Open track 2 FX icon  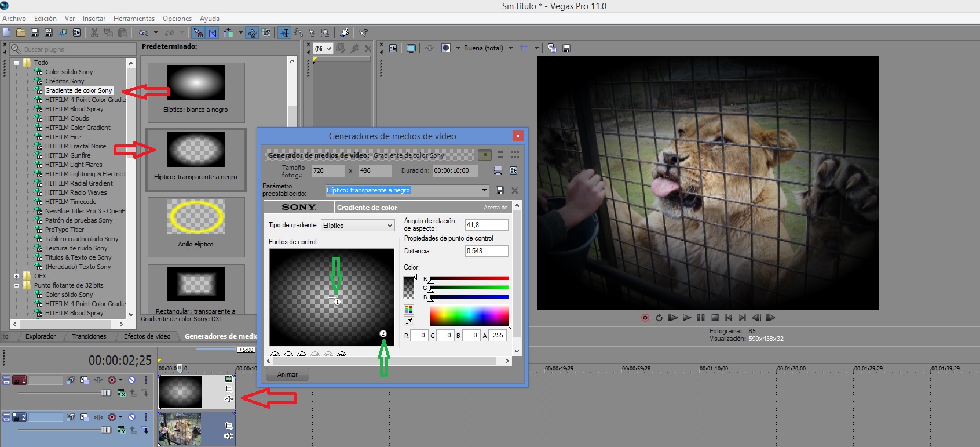point(98,417)
